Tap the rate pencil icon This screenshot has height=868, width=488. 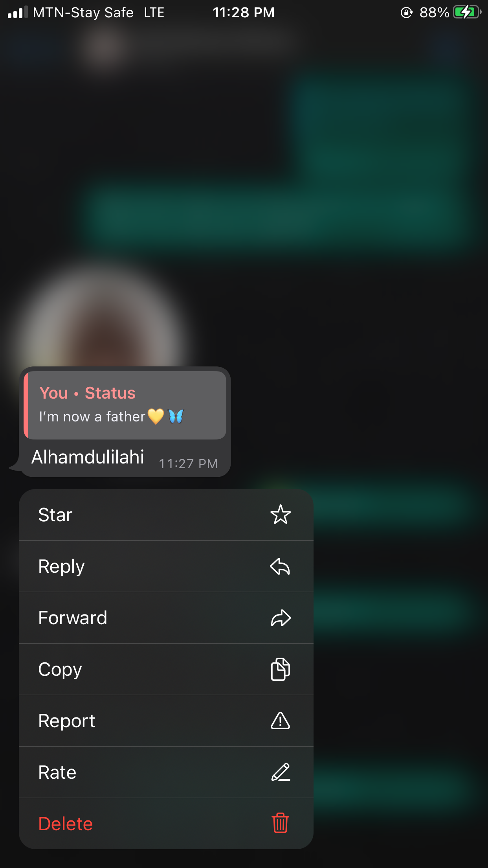coord(281,772)
